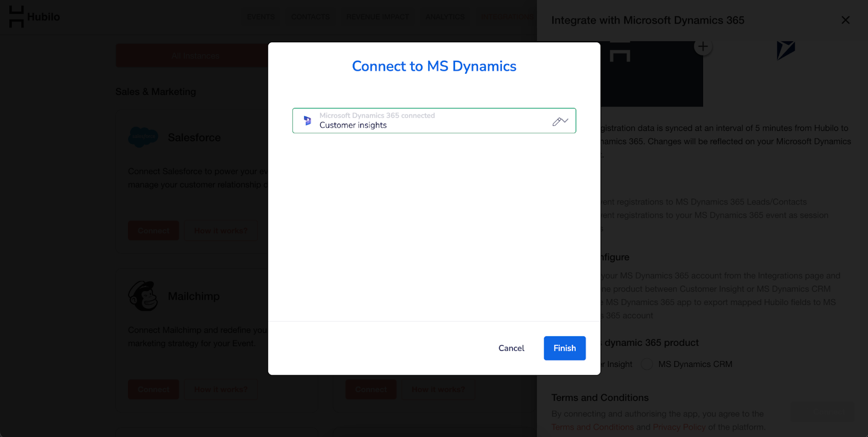868x437 pixels.
Task: Click the Dynamics 365 logo in the side panel banner
Action: tap(786, 50)
